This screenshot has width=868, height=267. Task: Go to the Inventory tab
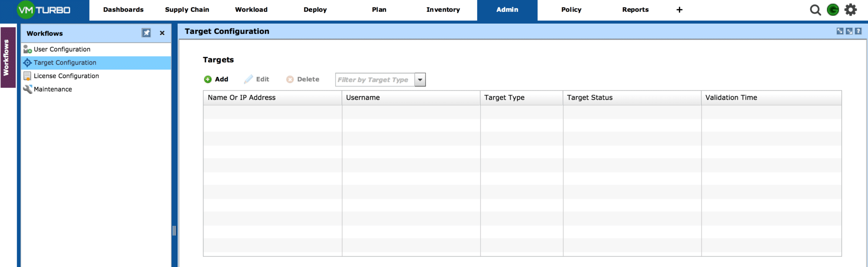coord(443,10)
